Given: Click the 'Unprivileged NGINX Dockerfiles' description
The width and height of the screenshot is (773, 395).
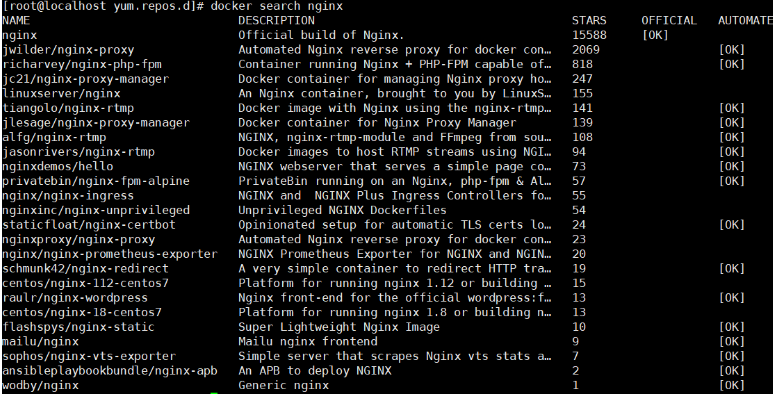Looking at the screenshot, I should pos(342,210).
